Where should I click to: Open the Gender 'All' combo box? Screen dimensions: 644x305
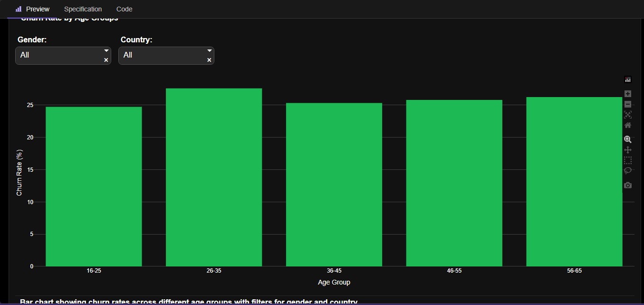pos(63,56)
